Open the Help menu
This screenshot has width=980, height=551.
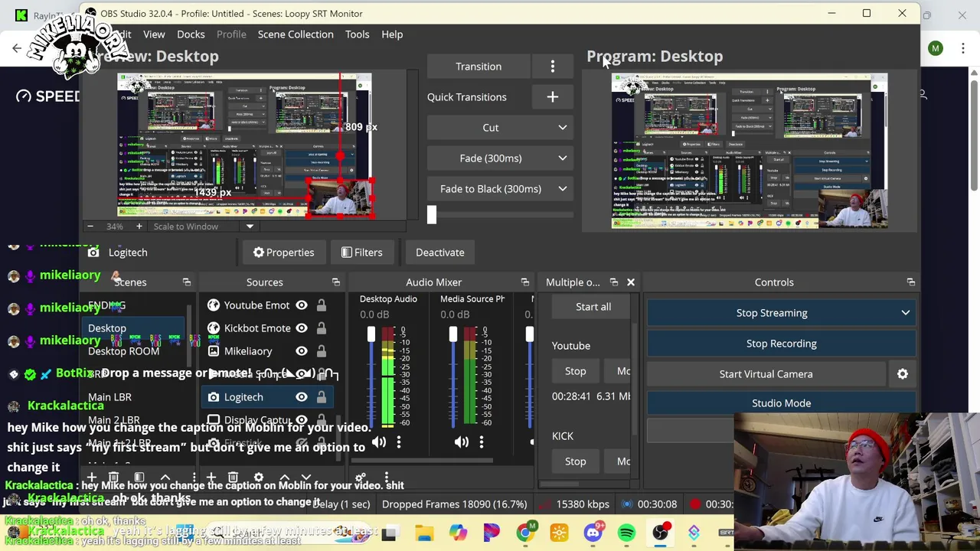[392, 34]
